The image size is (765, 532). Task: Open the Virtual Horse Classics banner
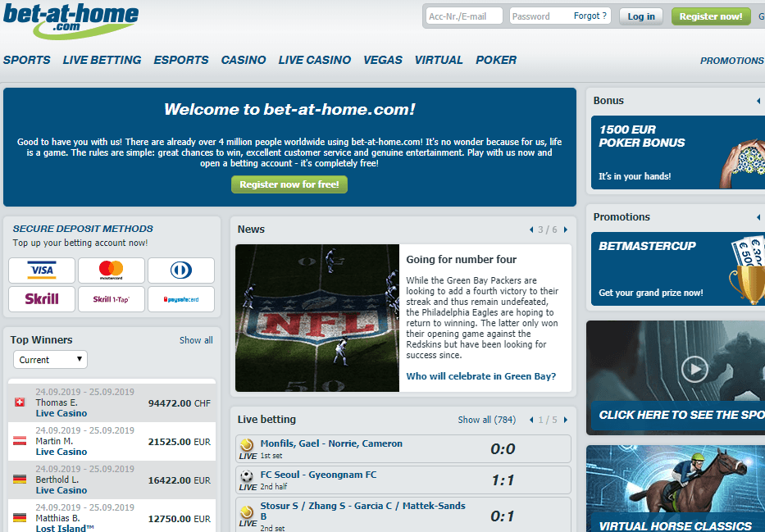pos(676,488)
